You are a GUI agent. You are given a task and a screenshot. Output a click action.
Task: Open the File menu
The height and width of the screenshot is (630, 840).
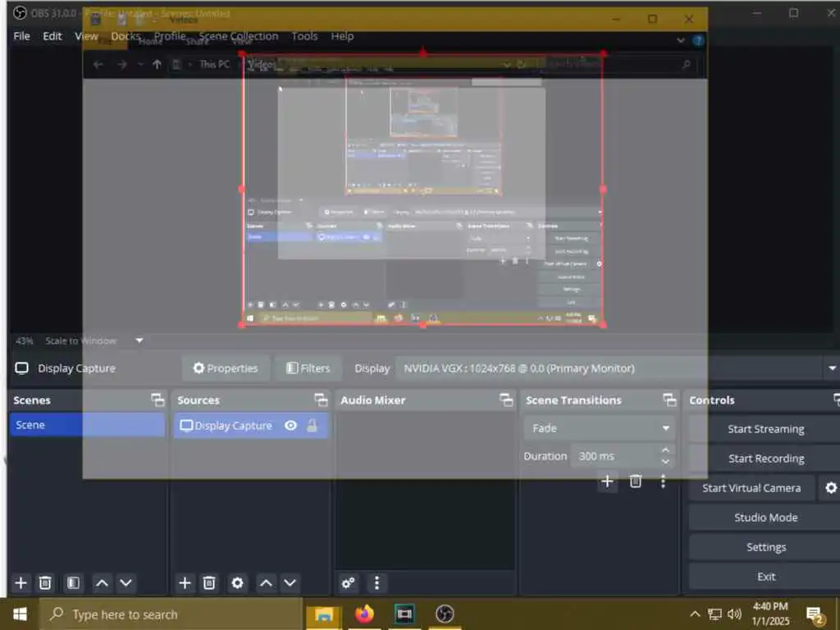[x=21, y=36]
